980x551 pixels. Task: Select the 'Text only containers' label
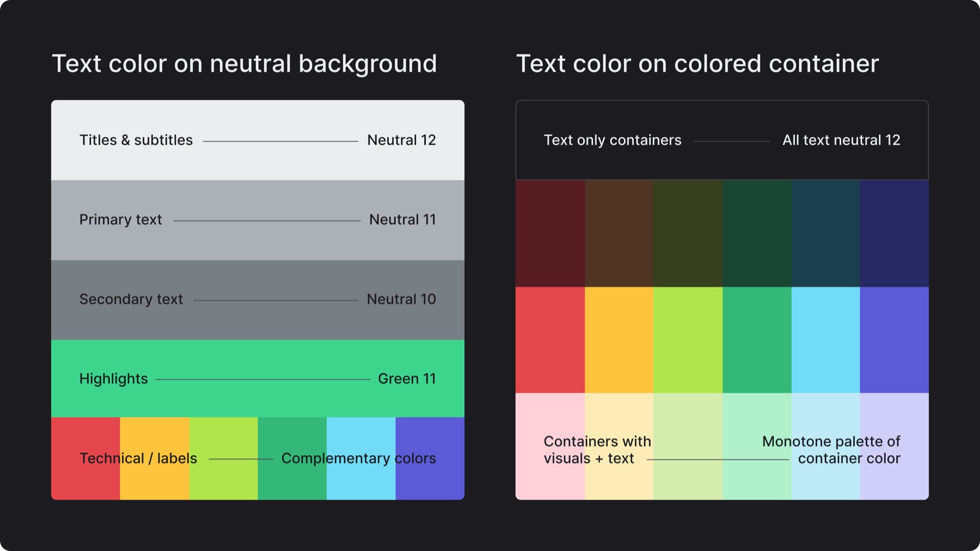(x=612, y=140)
